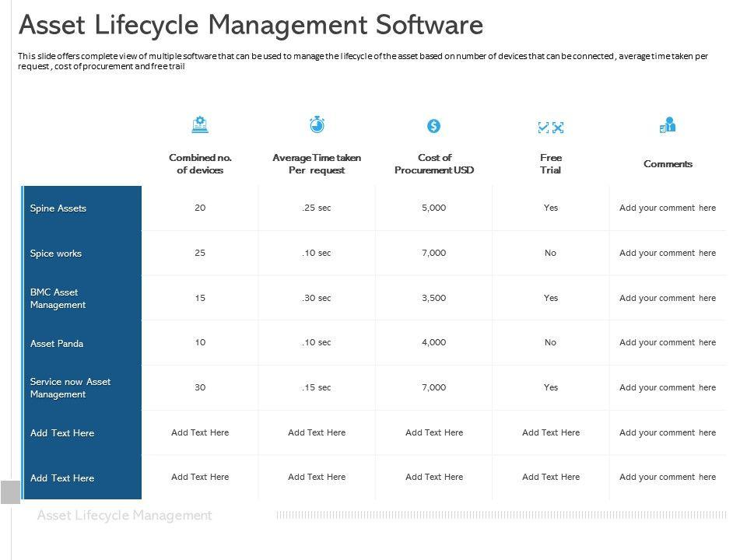Click the Spice works row label
This screenshot has width=747, height=560.
click(x=56, y=254)
